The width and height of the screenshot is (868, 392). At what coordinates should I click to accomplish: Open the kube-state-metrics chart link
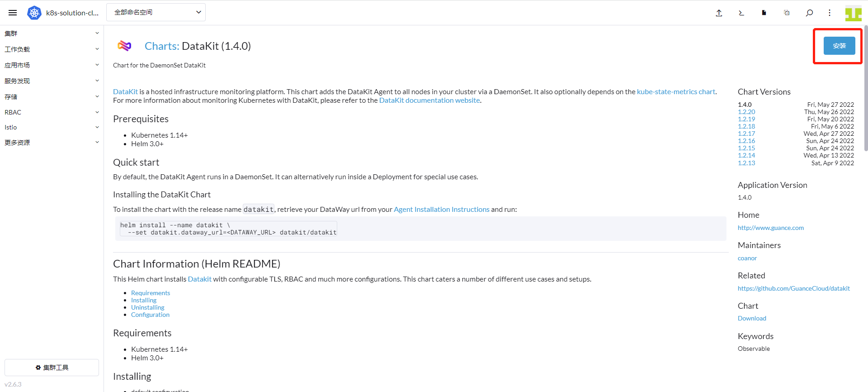pyautogui.click(x=676, y=91)
